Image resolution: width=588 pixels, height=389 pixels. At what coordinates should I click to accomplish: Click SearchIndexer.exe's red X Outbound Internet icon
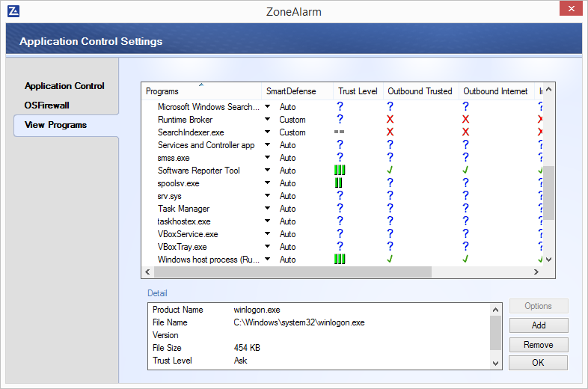[465, 132]
